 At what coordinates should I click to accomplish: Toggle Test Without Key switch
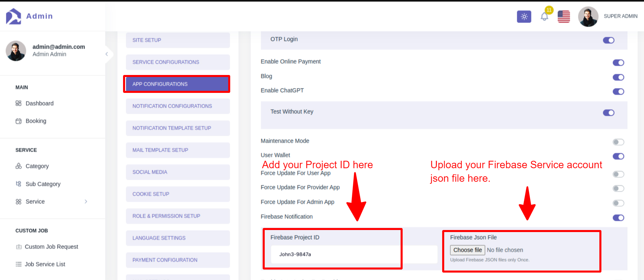609,113
